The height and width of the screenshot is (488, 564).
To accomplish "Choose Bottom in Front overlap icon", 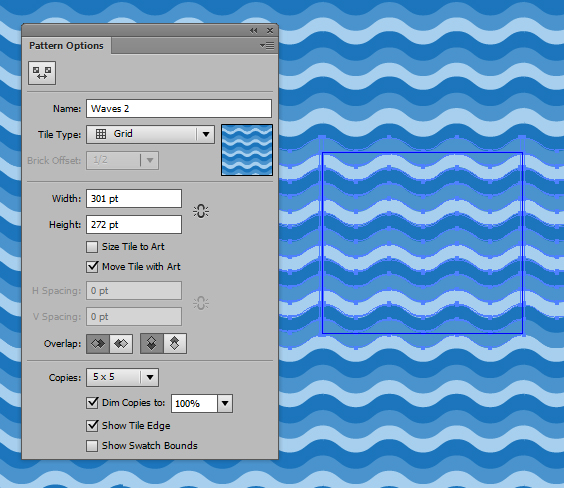I will click(x=175, y=344).
